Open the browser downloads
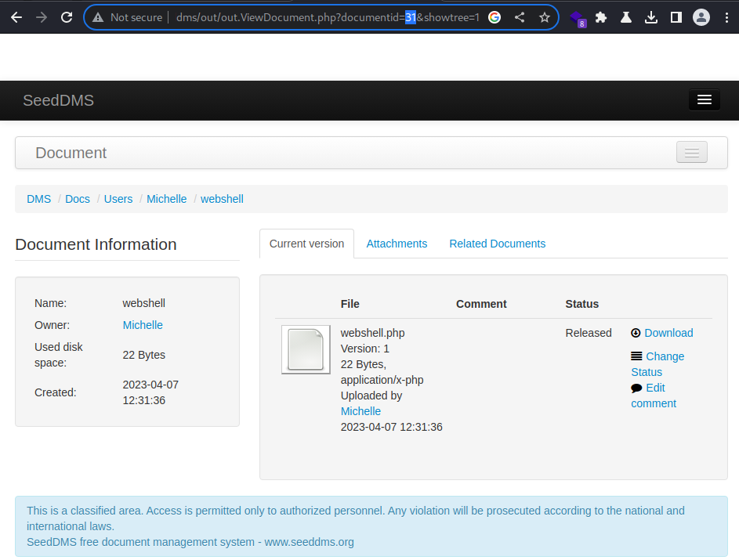Image resolution: width=739 pixels, height=560 pixels. coord(651,17)
